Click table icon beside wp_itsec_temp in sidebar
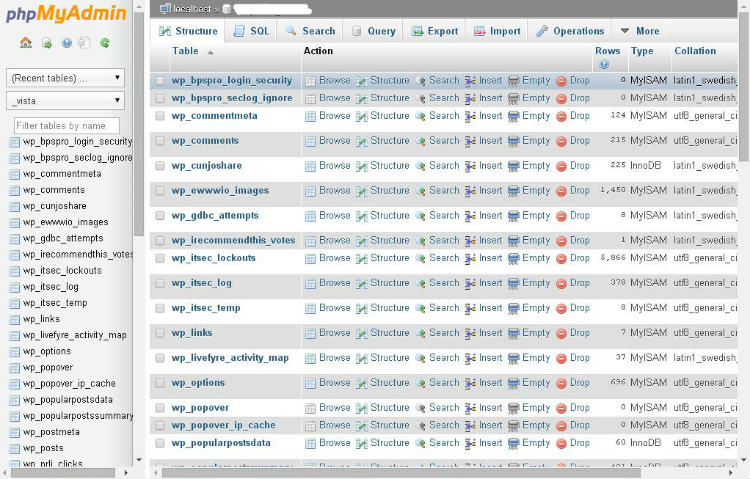 point(15,303)
